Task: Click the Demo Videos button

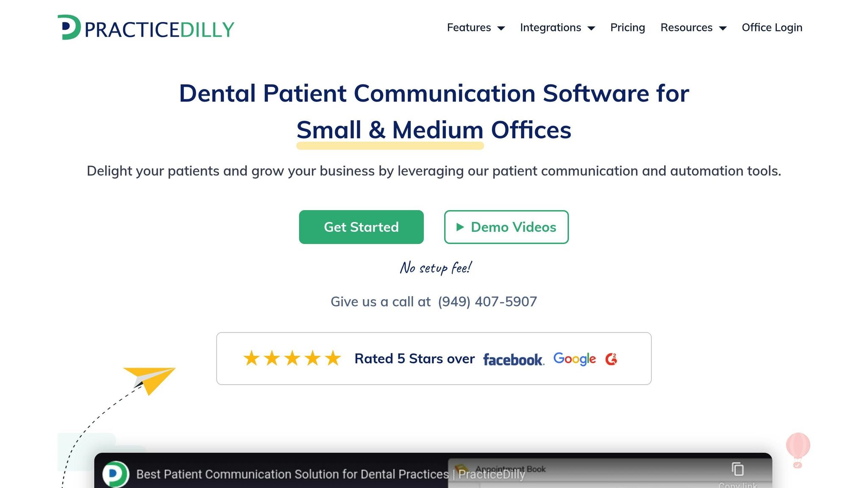Action: coord(506,227)
